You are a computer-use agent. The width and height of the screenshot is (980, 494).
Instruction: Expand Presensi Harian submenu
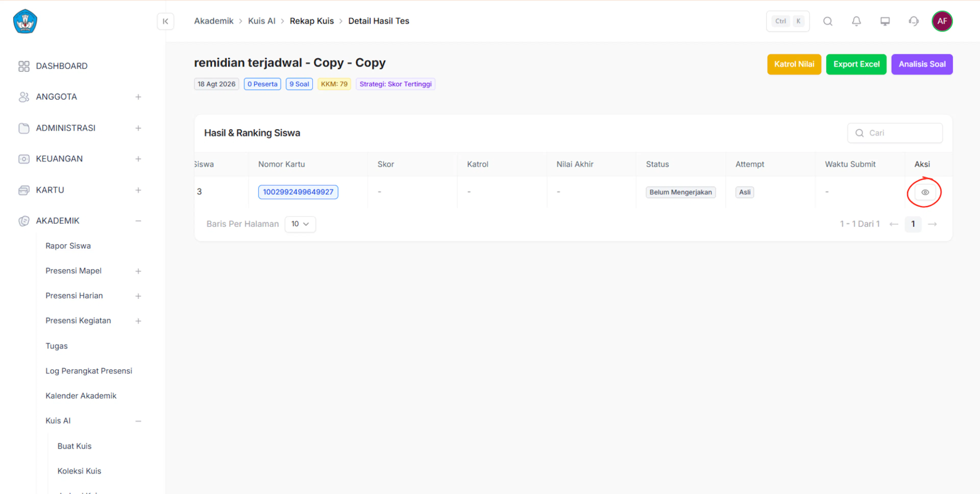point(138,296)
